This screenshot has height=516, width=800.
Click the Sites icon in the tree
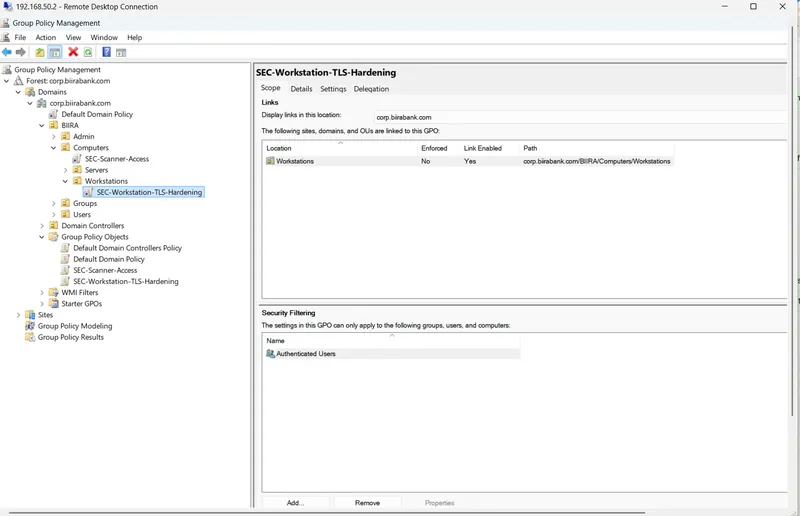[x=30, y=315]
